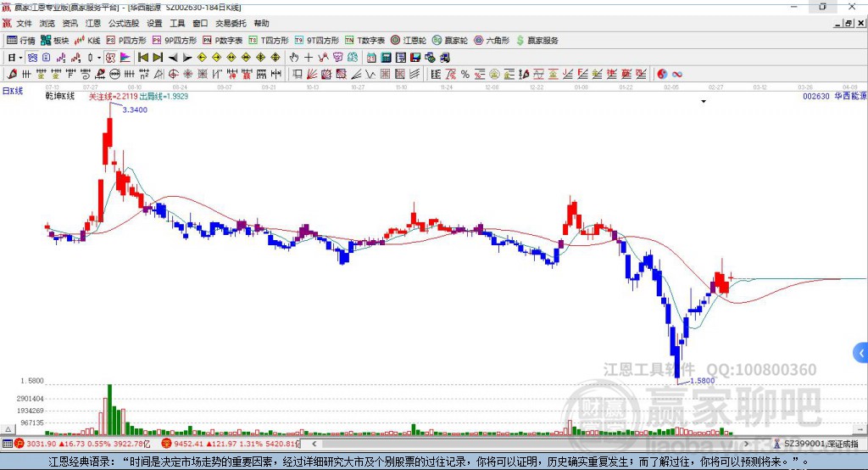This screenshot has width=868, height=470.
Task: Click the black right arrow icon
Action: click(187, 58)
